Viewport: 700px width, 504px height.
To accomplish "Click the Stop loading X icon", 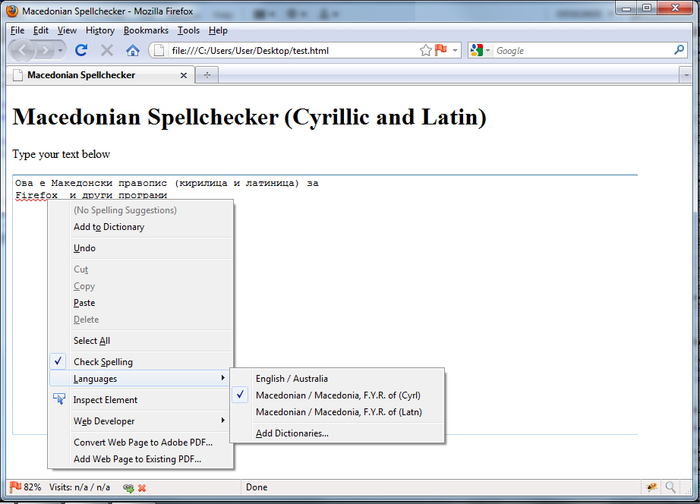I will point(107,50).
